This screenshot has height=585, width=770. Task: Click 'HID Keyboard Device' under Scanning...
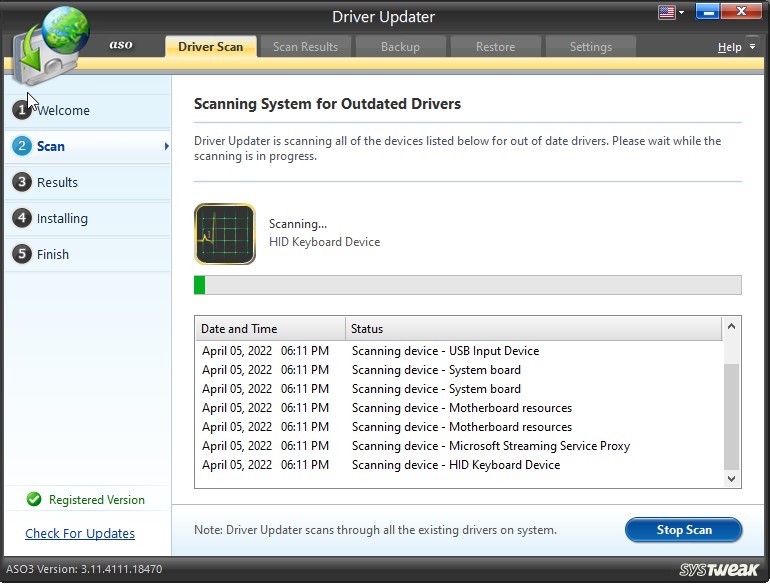tap(325, 242)
